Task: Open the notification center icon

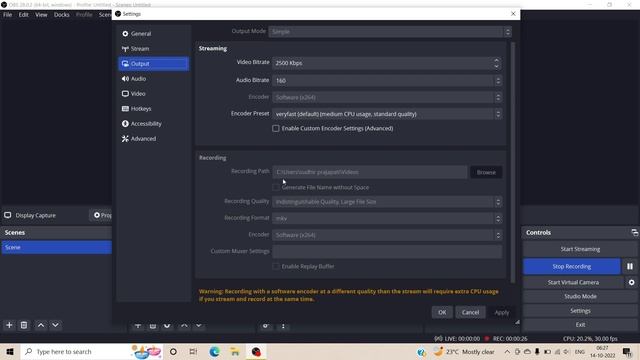Action: point(627,352)
